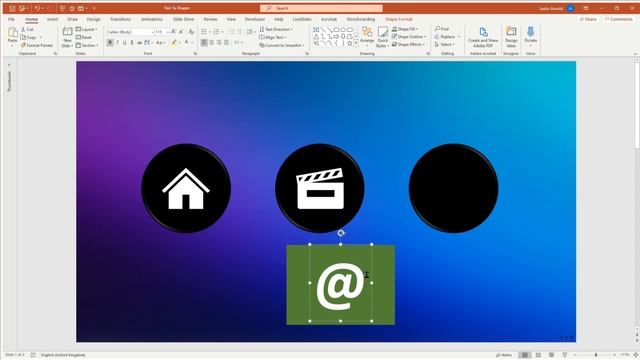Open Shape Fill dropdown
This screenshot has height=360, width=640.
(405, 29)
